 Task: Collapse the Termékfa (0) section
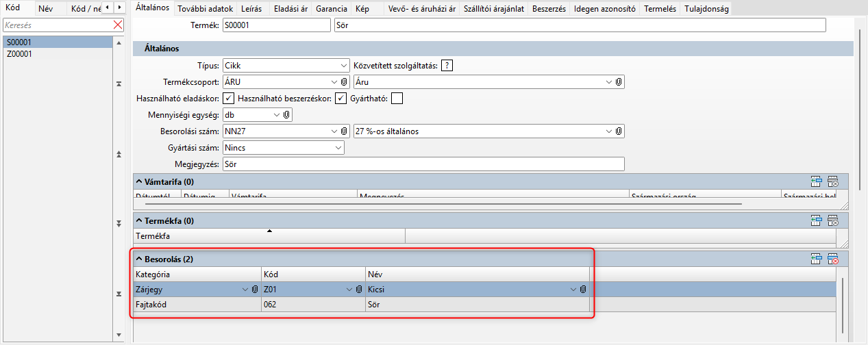(139, 221)
